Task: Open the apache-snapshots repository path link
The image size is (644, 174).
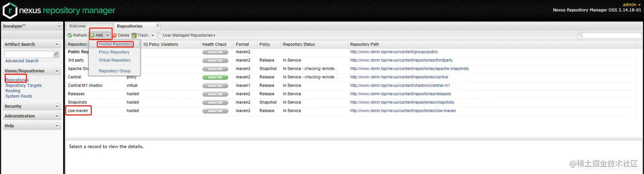Action: 409,69
